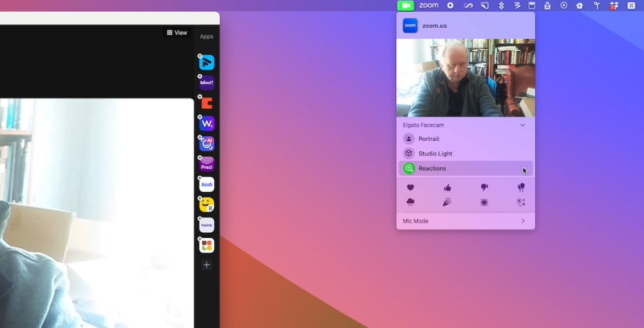Viewport: 644px width, 328px height.
Task: Click the zoom.us app icon in the popup
Action: pyautogui.click(x=410, y=26)
